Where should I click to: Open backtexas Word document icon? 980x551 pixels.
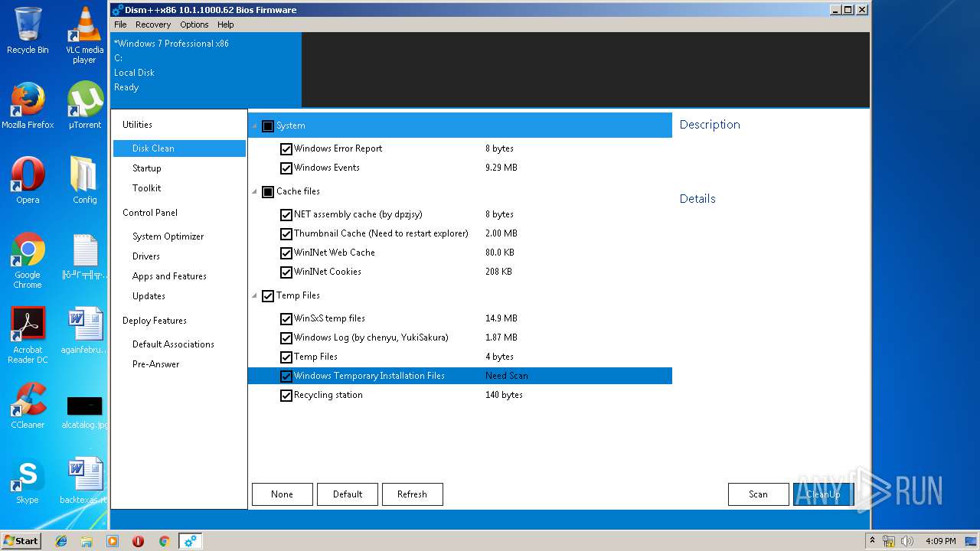[x=84, y=481]
